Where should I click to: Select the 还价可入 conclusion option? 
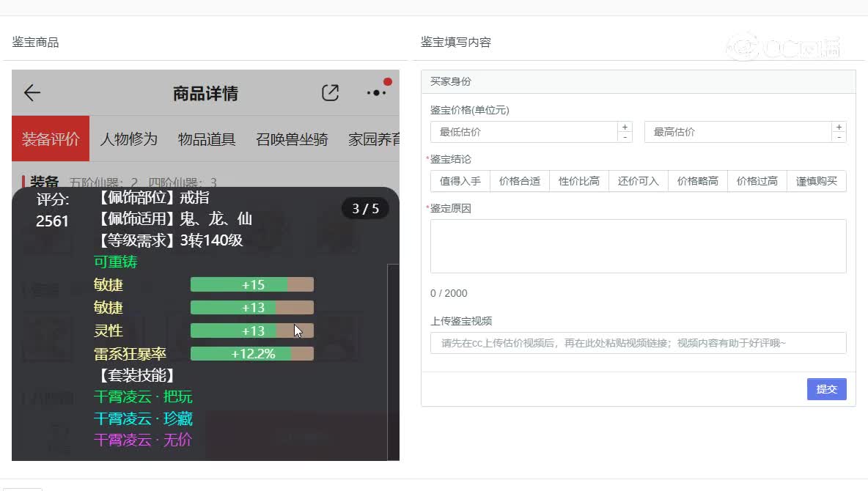tap(639, 181)
